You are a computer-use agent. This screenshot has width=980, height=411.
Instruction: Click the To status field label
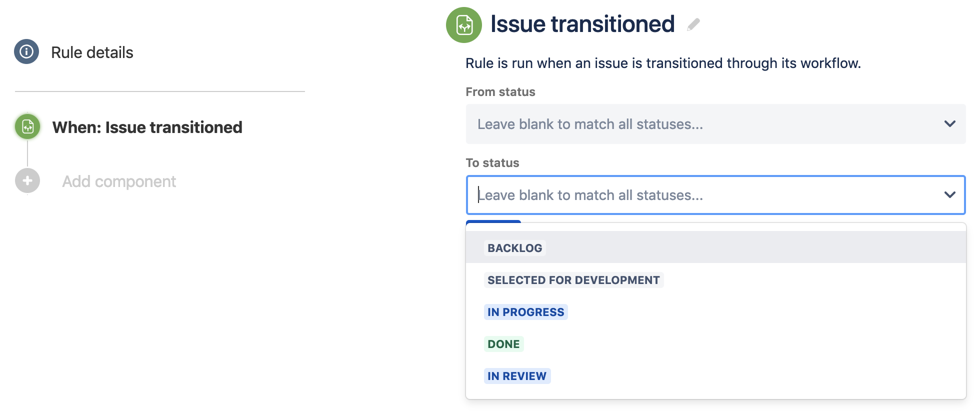[492, 163]
